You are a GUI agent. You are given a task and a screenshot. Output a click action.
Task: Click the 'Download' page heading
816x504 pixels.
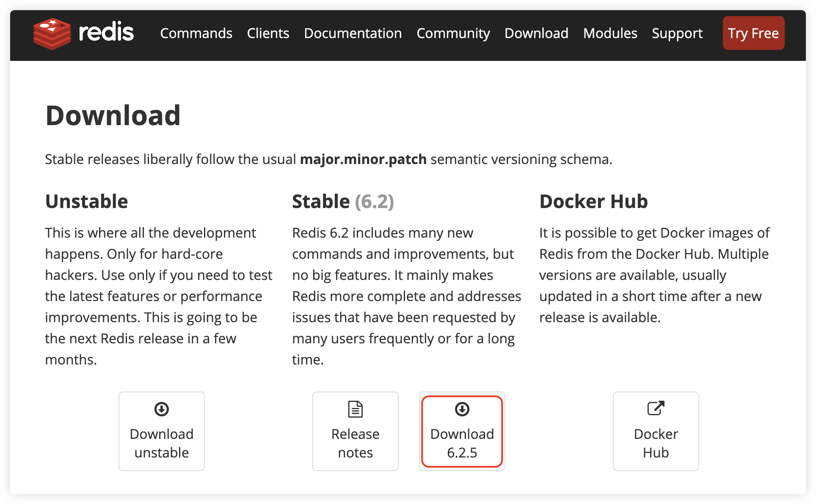click(x=113, y=115)
